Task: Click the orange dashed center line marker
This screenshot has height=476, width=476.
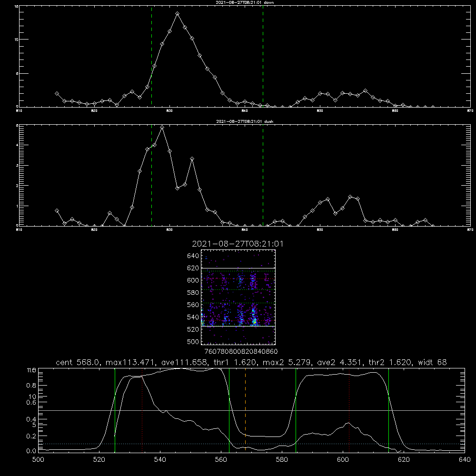Action: point(245,410)
